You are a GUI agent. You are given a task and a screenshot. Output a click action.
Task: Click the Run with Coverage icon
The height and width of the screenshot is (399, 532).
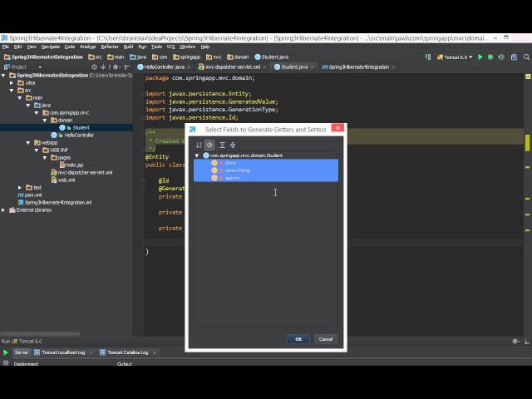[x=501, y=57]
